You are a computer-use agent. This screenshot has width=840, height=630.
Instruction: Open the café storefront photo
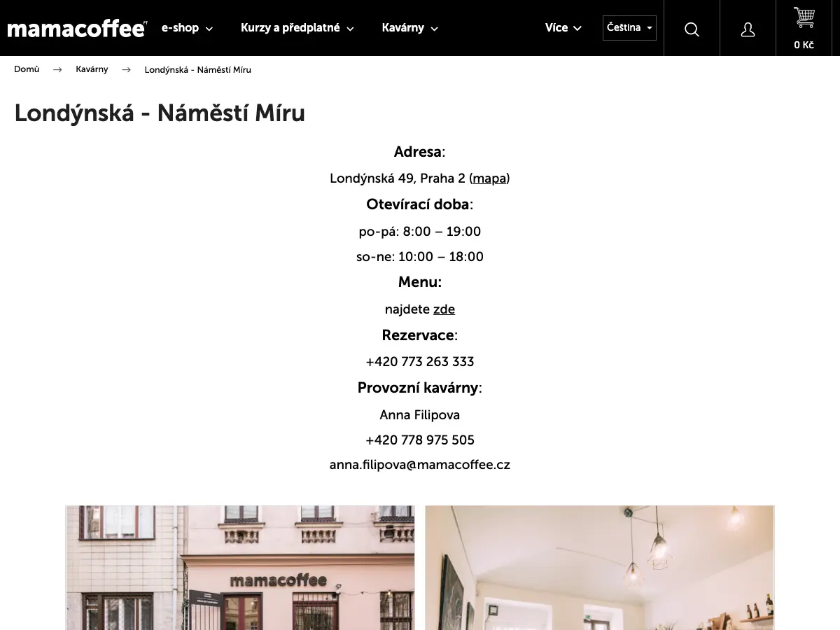point(240,568)
